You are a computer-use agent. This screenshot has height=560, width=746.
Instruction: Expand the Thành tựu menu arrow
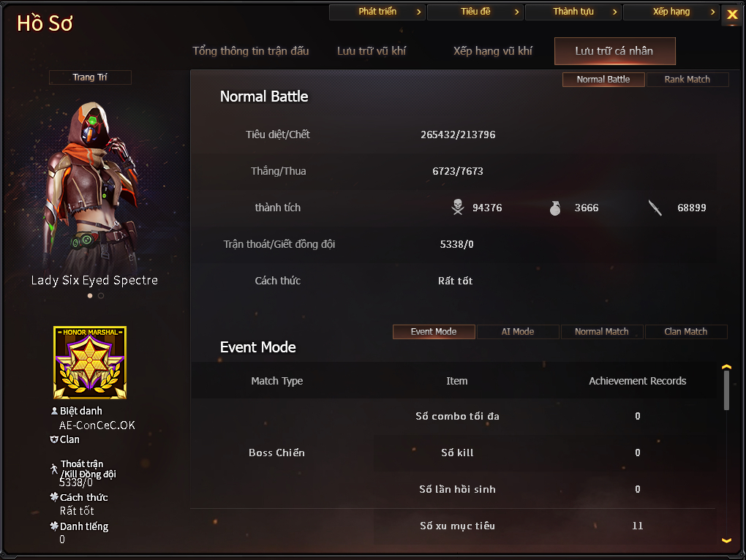point(614,12)
